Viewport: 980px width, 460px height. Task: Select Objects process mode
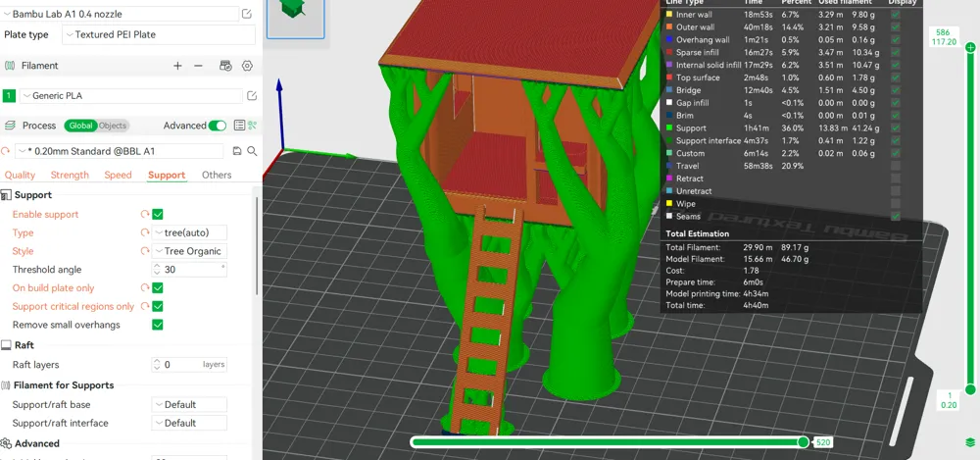[113, 126]
